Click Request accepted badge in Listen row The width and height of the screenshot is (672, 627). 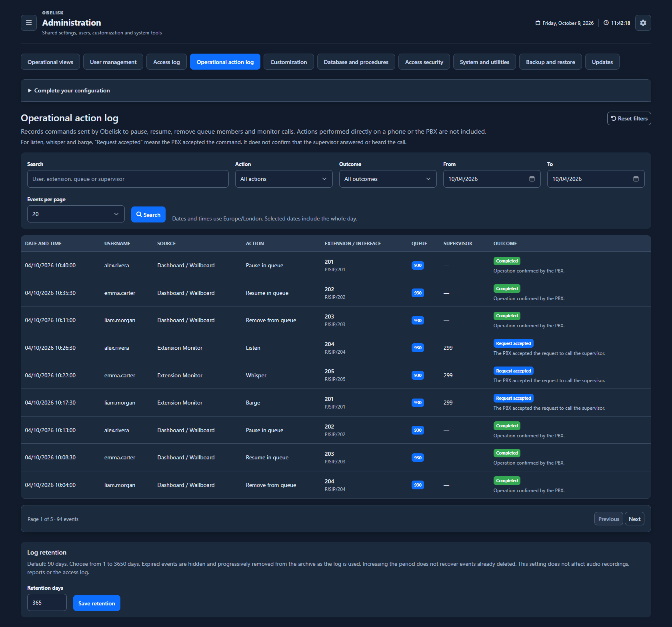pos(513,343)
